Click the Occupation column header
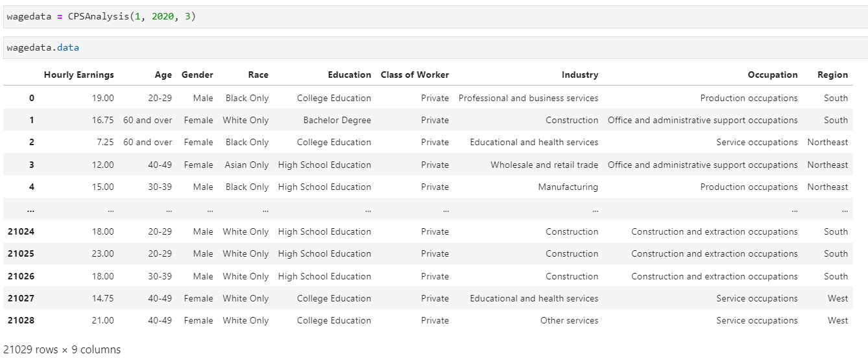The width and height of the screenshot is (868, 363). coord(773,75)
